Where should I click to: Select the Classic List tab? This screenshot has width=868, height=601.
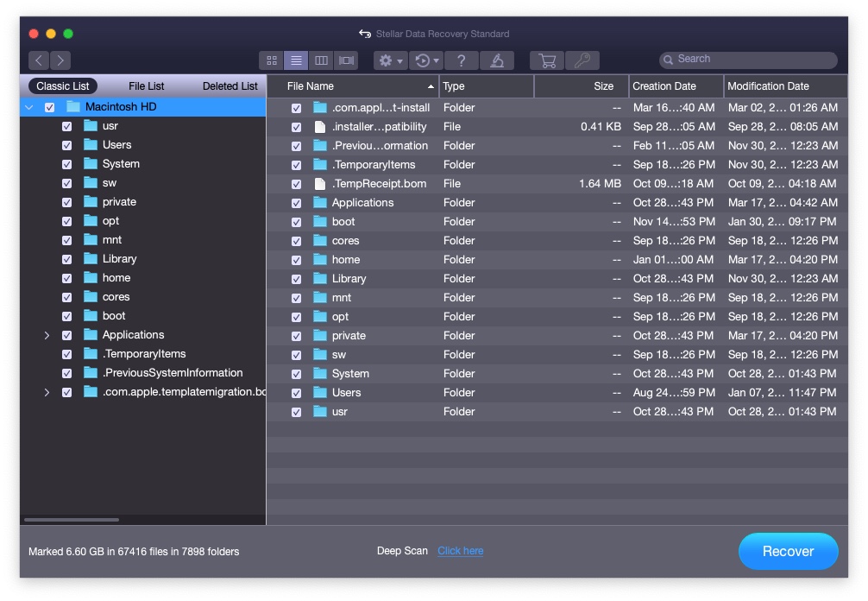tap(62, 85)
